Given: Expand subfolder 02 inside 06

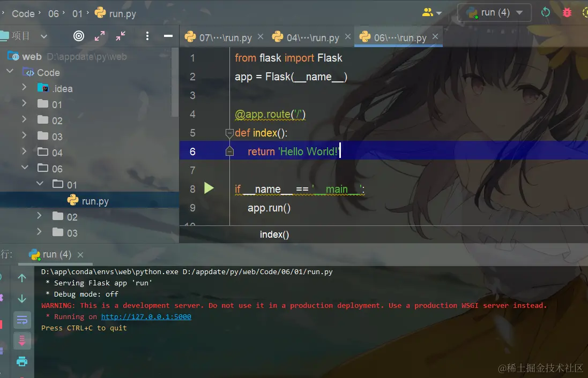Looking at the screenshot, I should click(x=39, y=216).
